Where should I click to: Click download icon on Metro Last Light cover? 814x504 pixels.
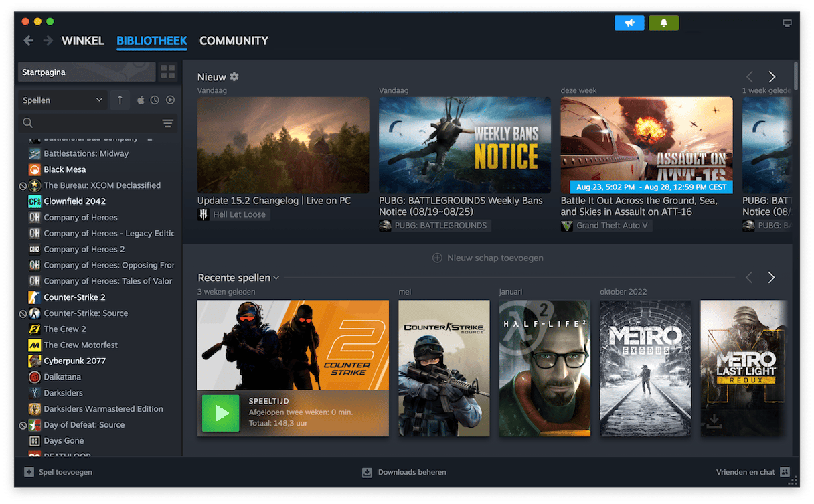coord(714,422)
